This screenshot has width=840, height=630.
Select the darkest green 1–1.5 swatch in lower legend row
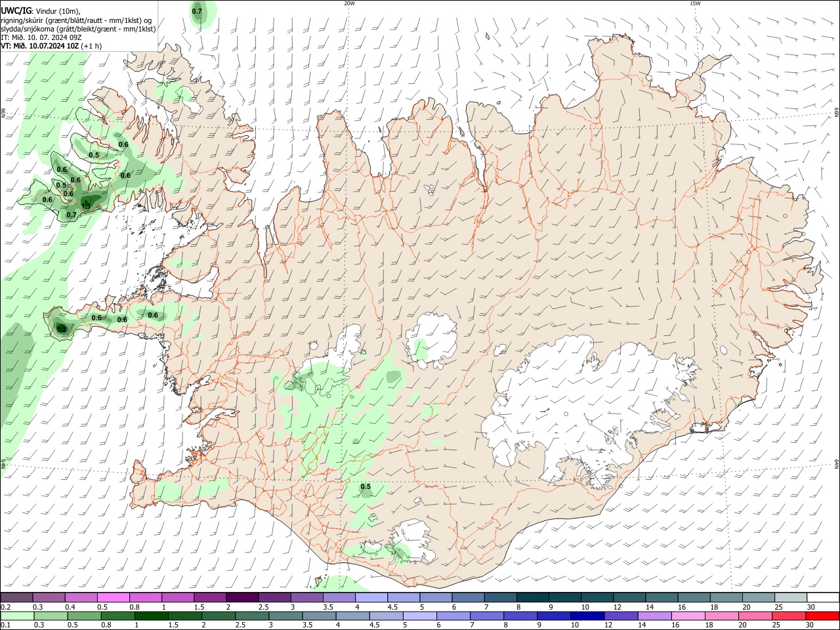click(152, 616)
